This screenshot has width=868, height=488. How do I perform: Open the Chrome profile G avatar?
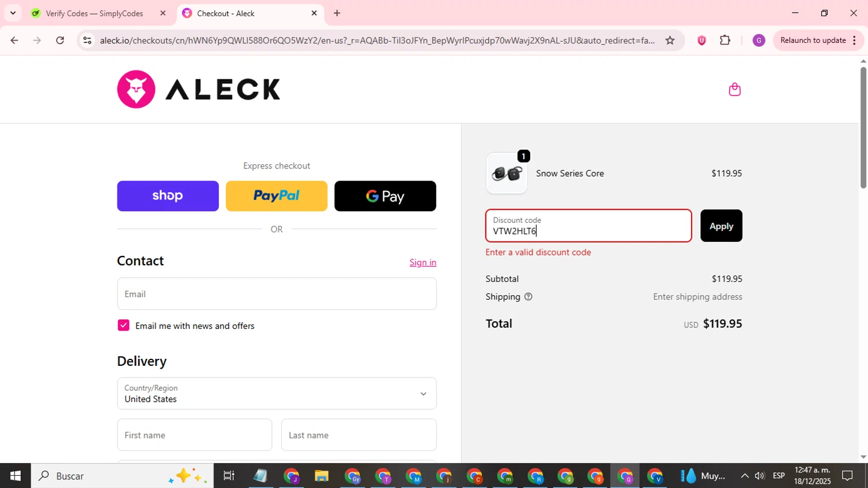759,41
